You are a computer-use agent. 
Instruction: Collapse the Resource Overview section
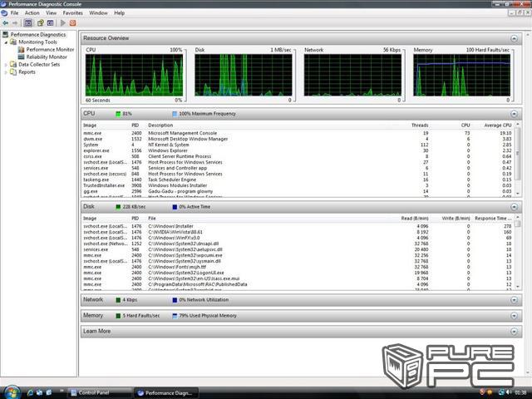pos(514,38)
